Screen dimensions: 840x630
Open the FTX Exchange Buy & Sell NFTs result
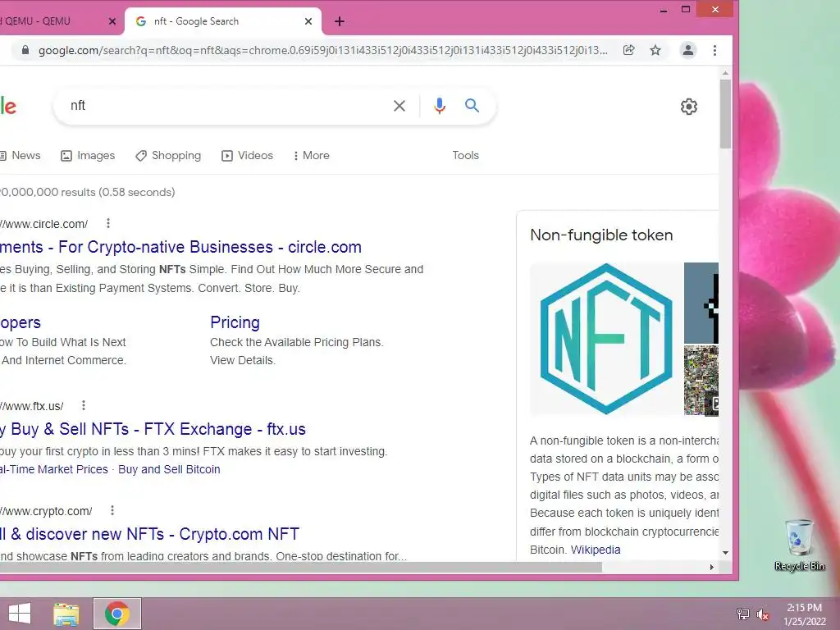(153, 429)
